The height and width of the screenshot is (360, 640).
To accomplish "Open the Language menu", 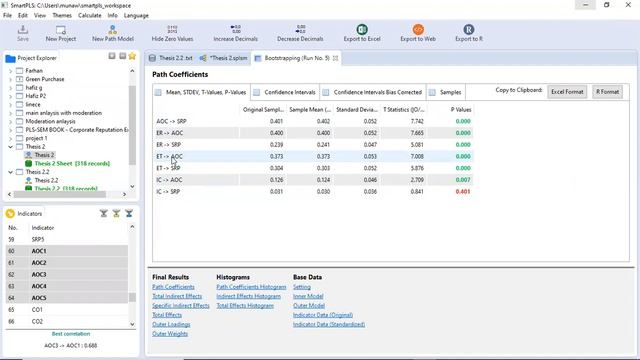I will (136, 16).
